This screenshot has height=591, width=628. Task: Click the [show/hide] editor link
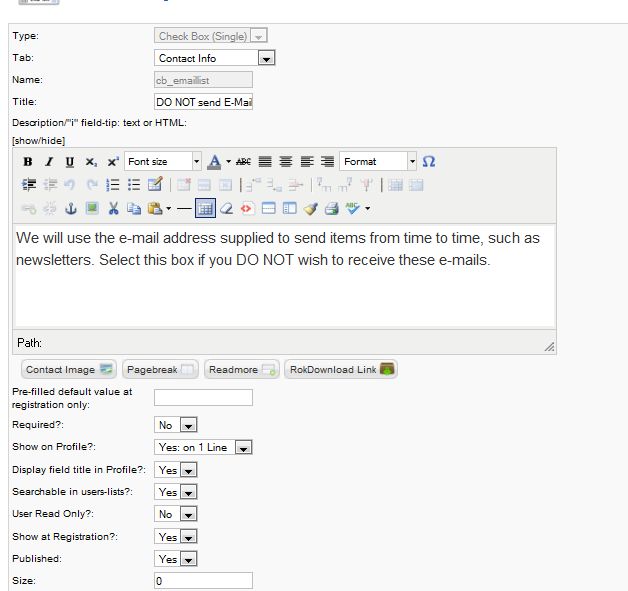pyautogui.click(x=38, y=141)
